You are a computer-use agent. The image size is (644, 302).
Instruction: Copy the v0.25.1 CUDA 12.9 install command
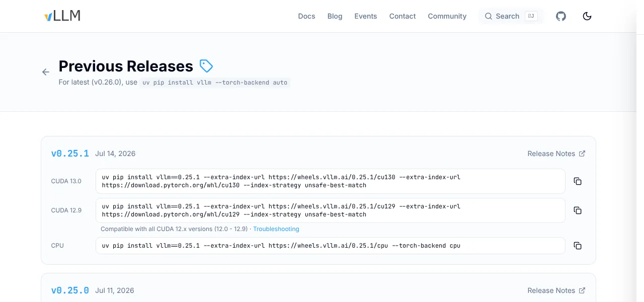578,210
